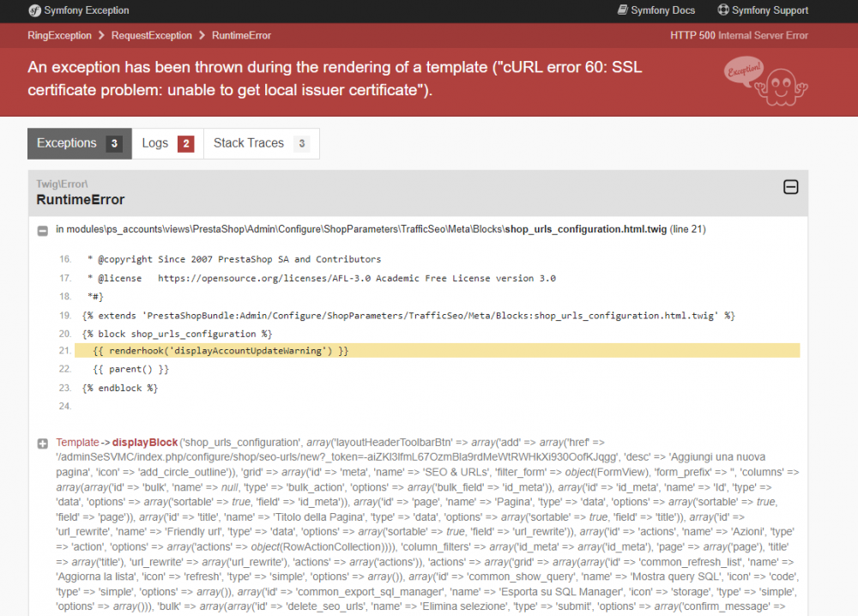This screenshot has width=858, height=616.
Task: Click the '{% endblock %}' code line
Action: coord(120,388)
